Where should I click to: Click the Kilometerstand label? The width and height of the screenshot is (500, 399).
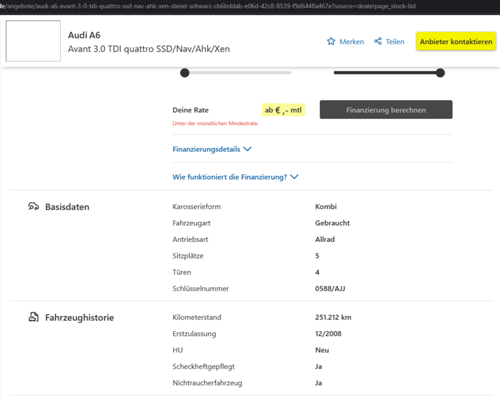[197, 317]
